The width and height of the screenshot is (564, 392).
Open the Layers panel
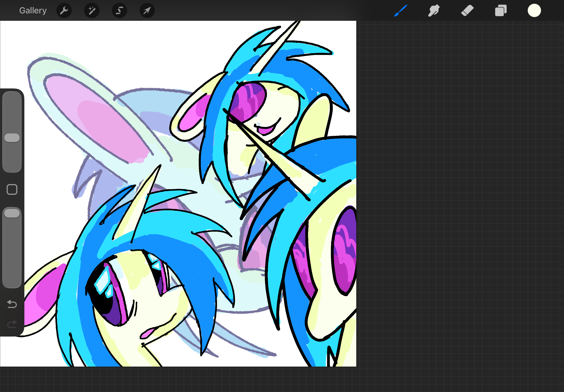click(x=501, y=11)
